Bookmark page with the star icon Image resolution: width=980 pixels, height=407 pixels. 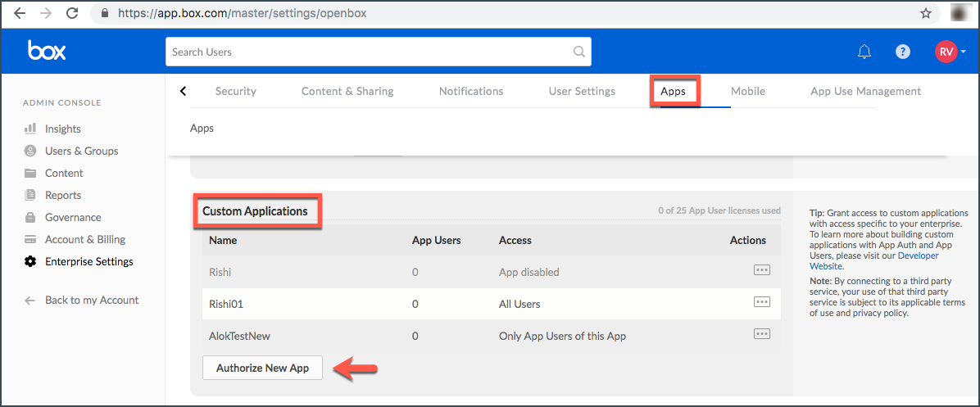tap(926, 13)
